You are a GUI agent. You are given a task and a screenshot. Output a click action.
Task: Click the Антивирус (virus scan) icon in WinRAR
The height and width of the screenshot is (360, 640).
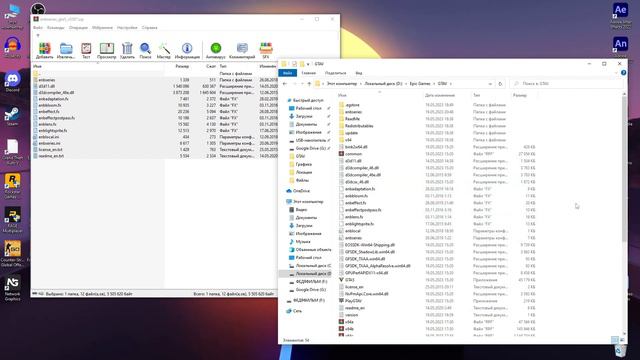tap(216, 51)
